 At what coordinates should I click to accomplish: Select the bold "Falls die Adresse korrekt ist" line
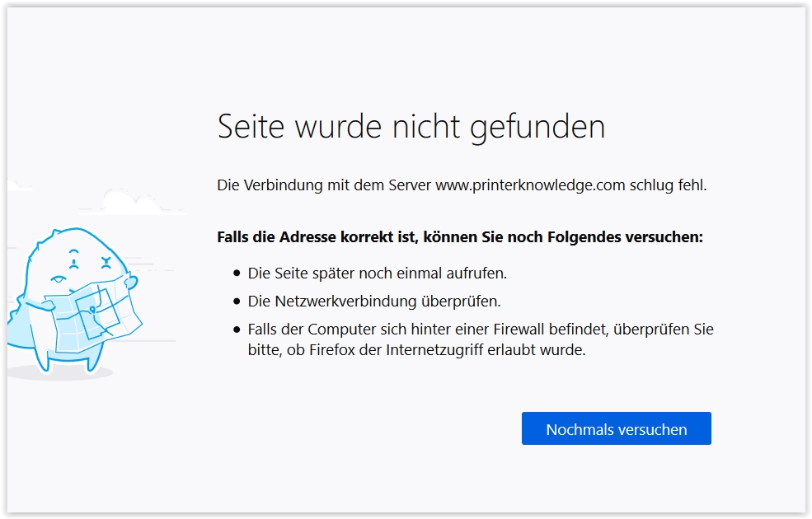coord(459,237)
